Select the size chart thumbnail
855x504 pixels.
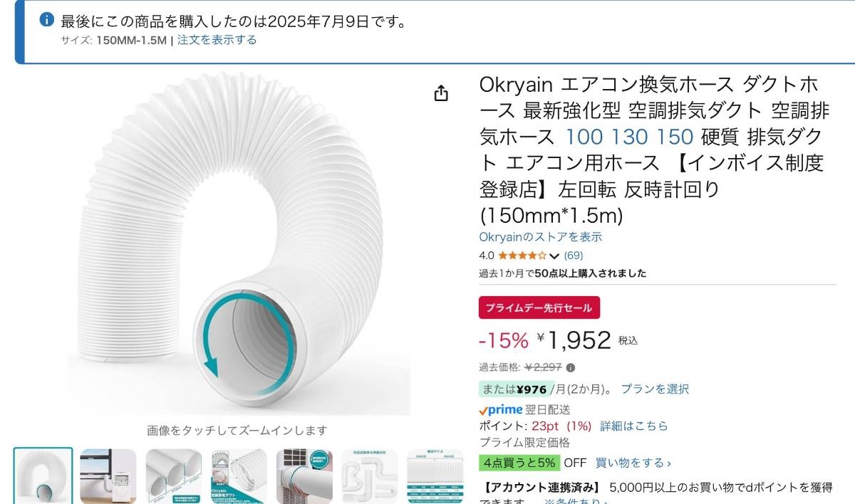(435, 476)
